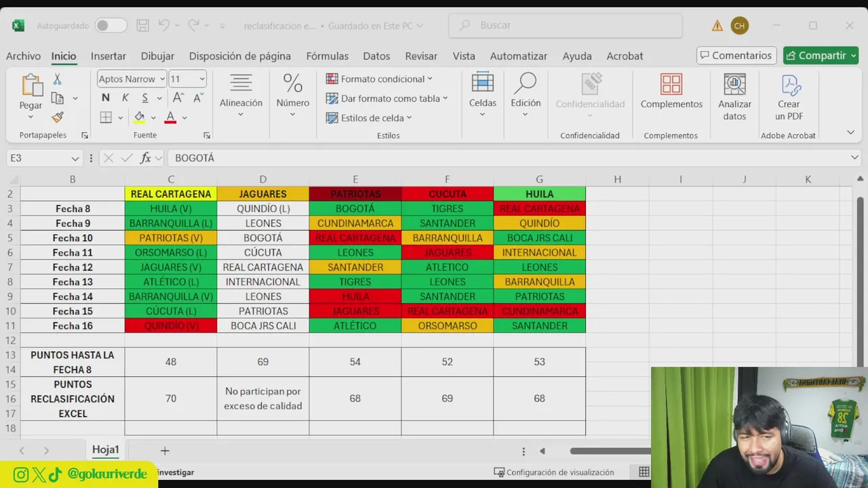Open Número format group

pos(293,95)
